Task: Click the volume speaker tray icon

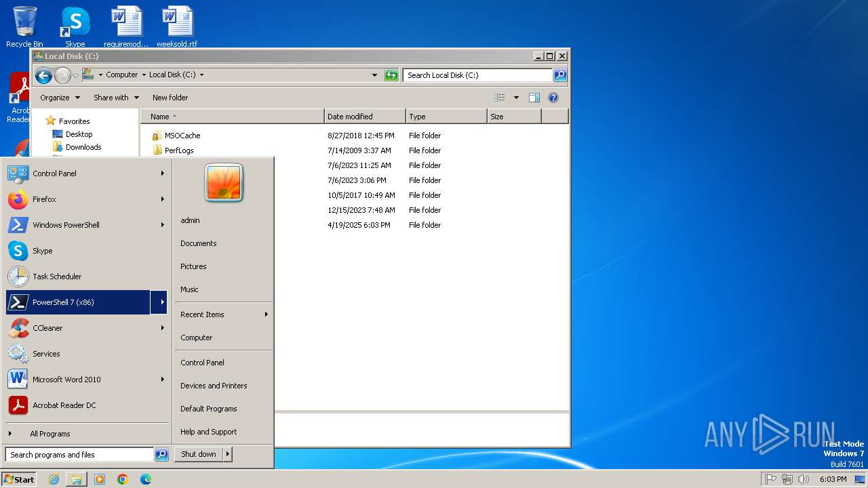Action: [804, 479]
